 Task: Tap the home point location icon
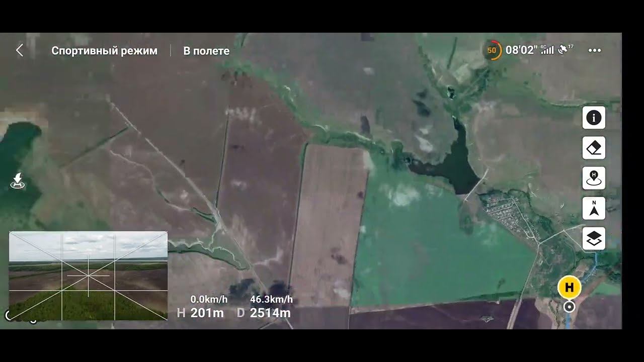click(x=594, y=178)
